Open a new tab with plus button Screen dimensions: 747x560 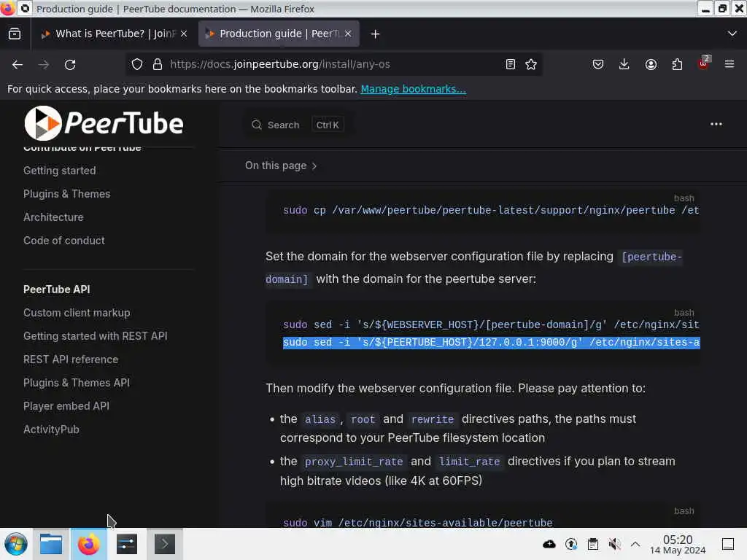pyautogui.click(x=375, y=34)
